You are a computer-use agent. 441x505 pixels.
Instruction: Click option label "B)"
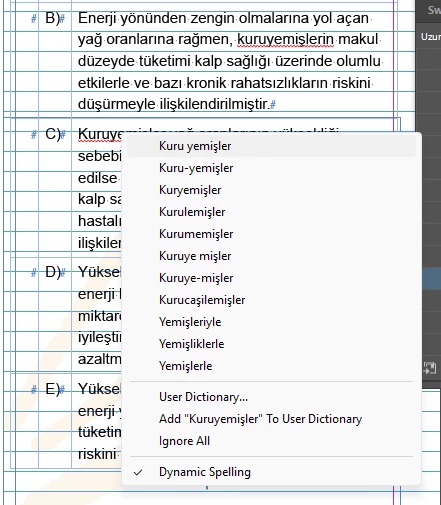pos(52,18)
